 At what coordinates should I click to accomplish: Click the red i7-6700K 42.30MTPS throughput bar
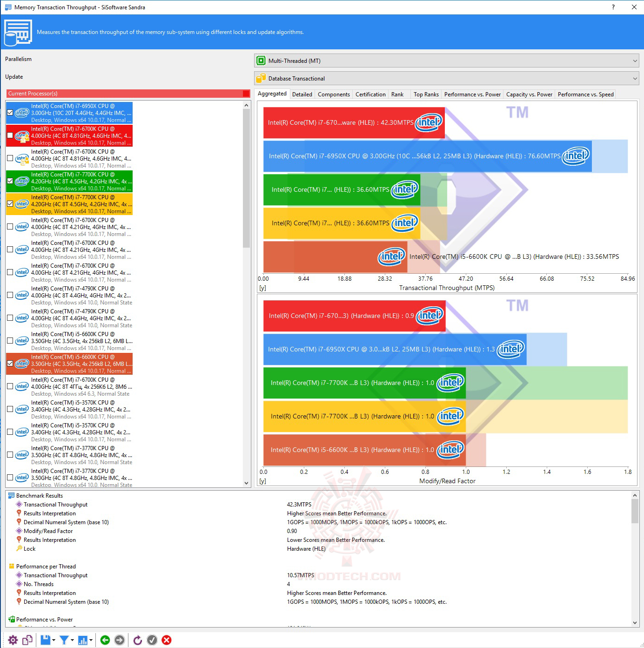coord(354,122)
